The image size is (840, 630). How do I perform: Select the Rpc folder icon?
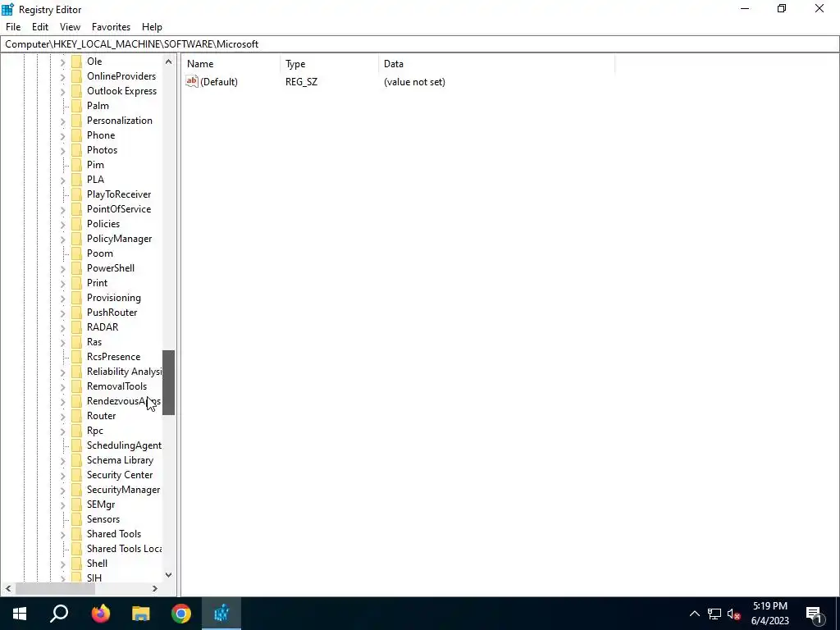76,431
